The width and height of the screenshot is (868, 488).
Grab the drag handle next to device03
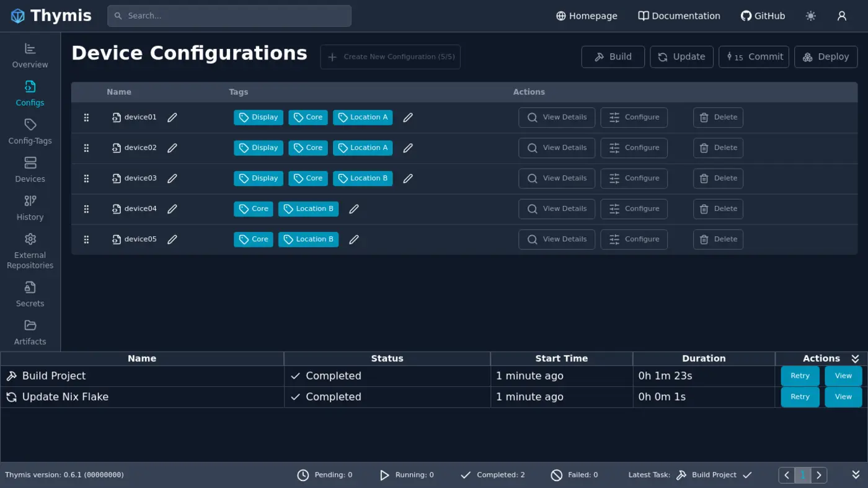[x=86, y=178]
